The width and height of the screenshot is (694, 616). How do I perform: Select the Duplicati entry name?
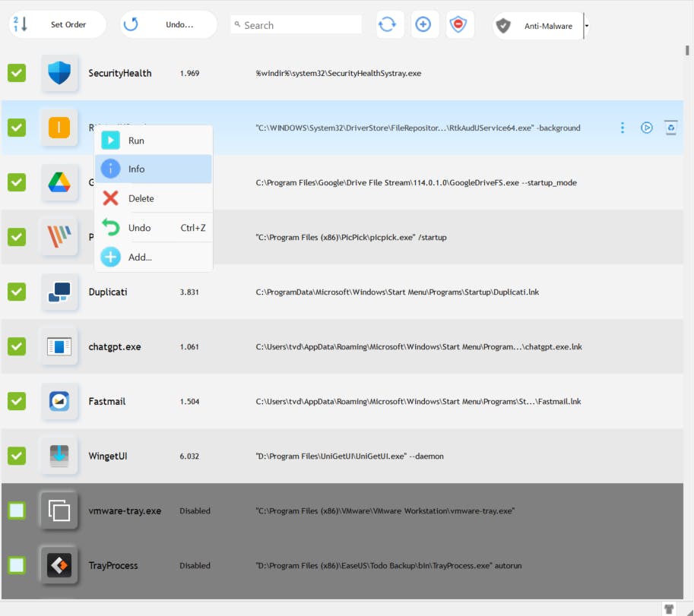(107, 292)
